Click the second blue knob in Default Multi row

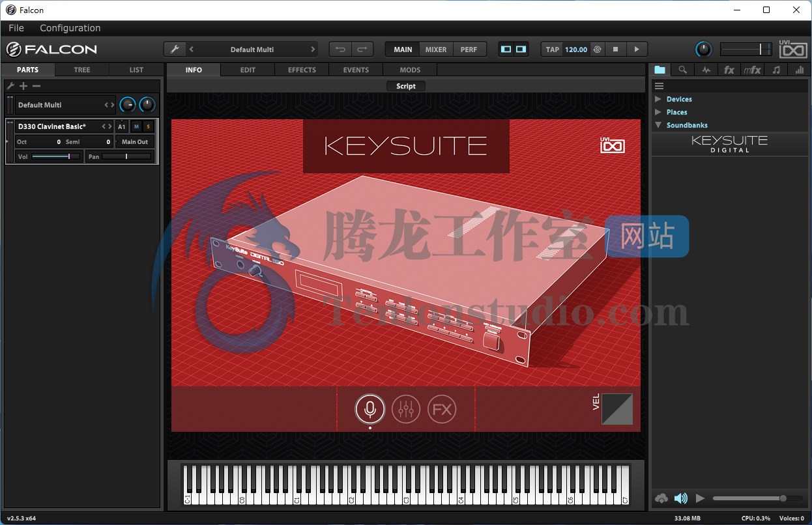pyautogui.click(x=148, y=104)
